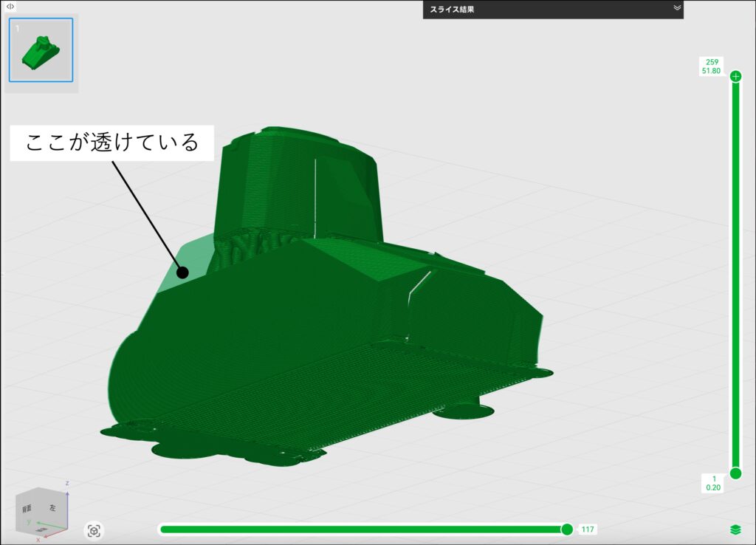Click the bottom handle of layer slider
Viewport: 756px width, 545px height.
pos(735,473)
